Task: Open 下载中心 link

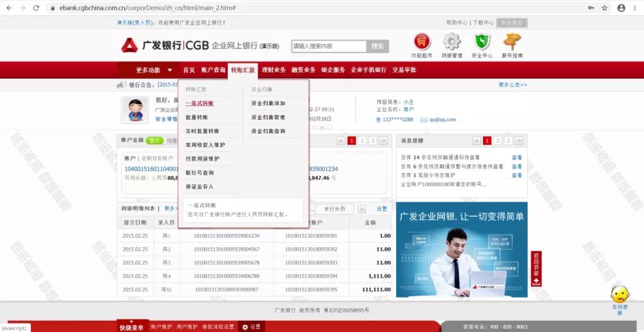Action: 483,23
